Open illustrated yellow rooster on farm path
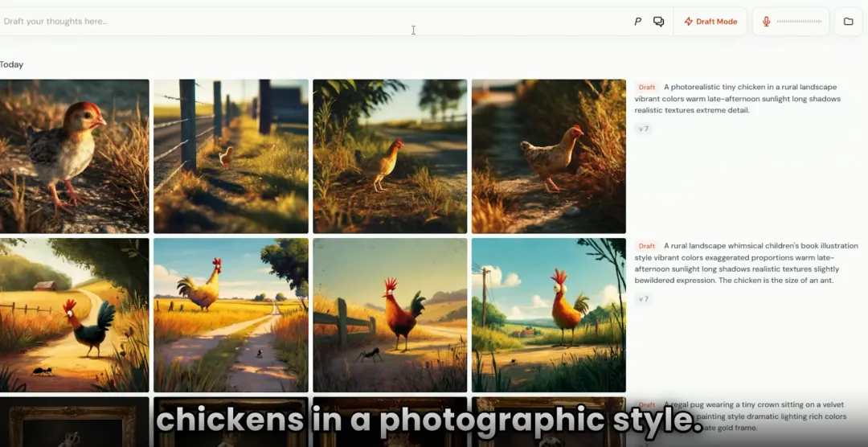 (231, 315)
